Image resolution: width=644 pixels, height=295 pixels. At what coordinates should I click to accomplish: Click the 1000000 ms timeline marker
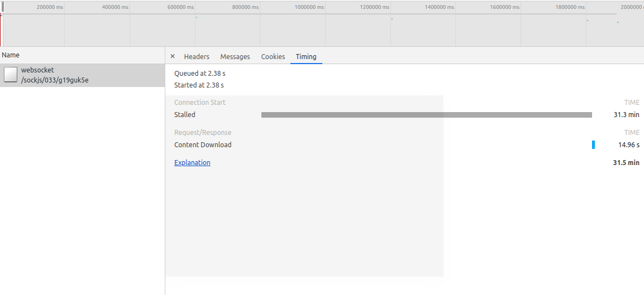click(309, 7)
